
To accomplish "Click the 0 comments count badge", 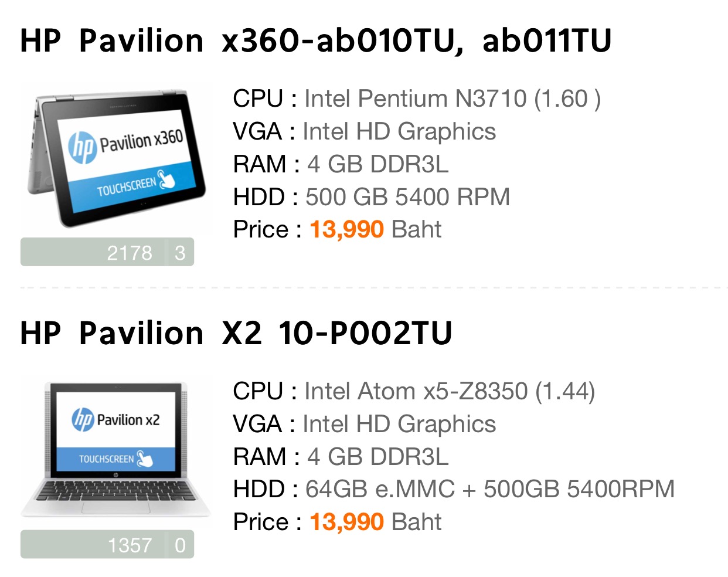I will 181,545.
